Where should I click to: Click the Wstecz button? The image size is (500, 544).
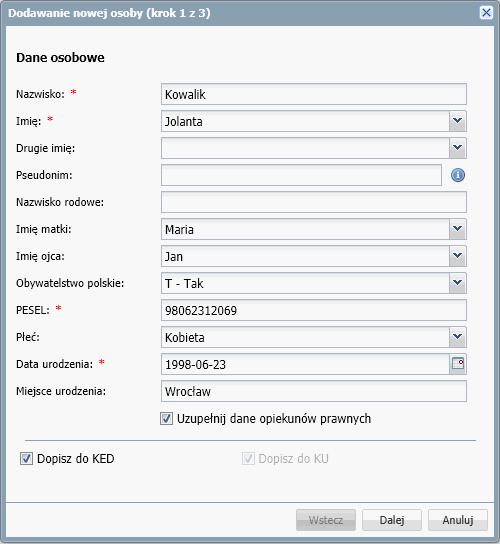tap(326, 520)
